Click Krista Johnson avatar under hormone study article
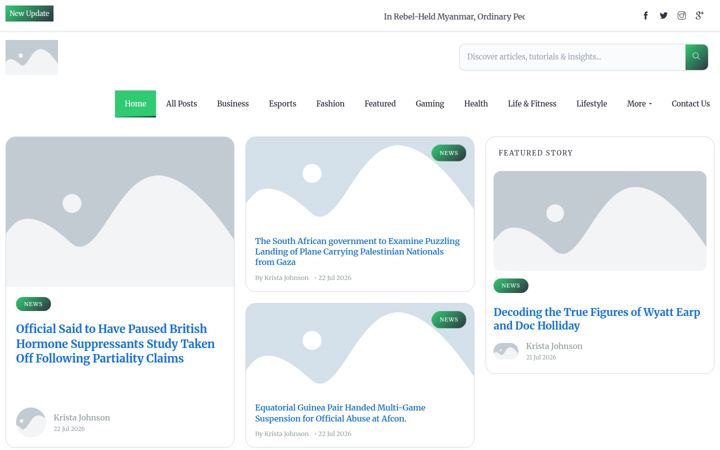Screen dimensions: 720x450 [x=31, y=422]
